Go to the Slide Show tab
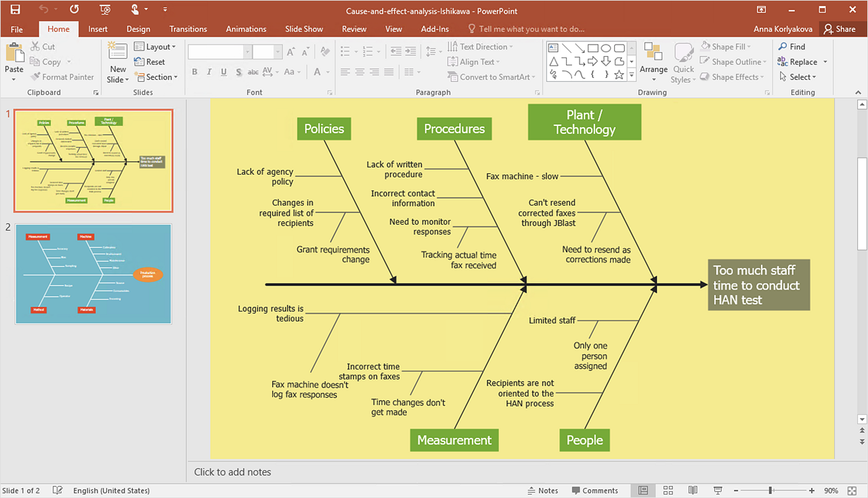868x498 pixels. pyautogui.click(x=304, y=29)
